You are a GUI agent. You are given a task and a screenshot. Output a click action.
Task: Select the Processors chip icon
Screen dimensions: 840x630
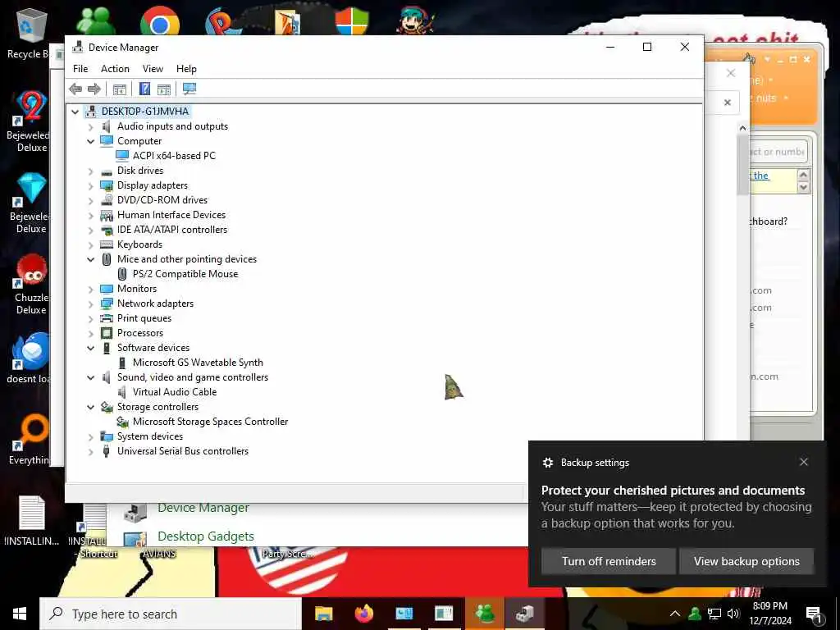(107, 333)
